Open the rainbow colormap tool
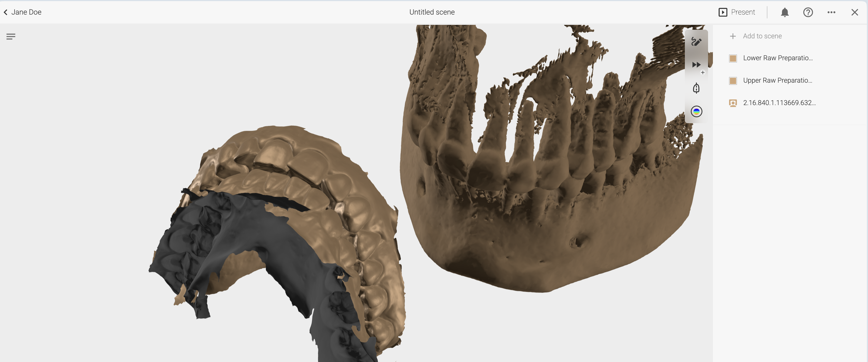Viewport: 868px width, 362px height. click(696, 111)
